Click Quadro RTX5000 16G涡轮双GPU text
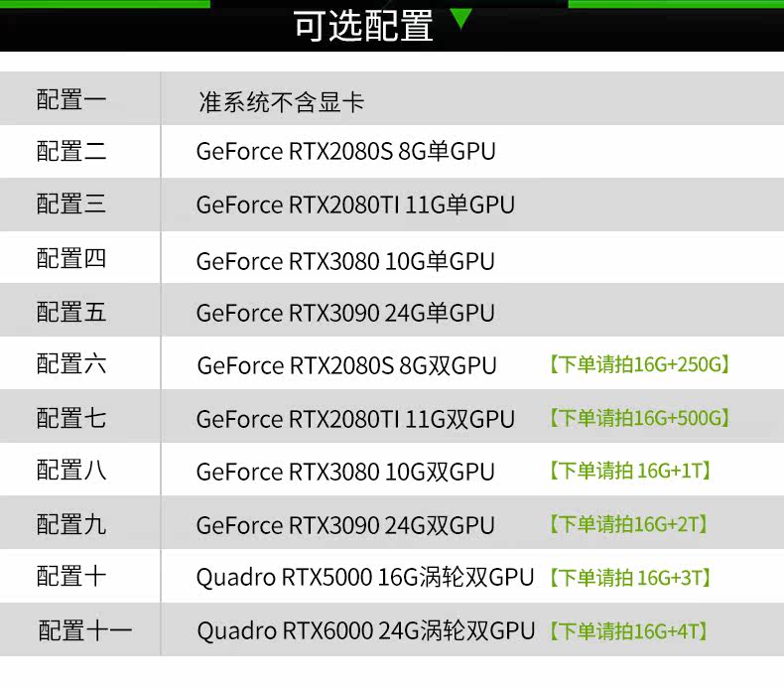Image resolution: width=784 pixels, height=687 pixels. 365,578
